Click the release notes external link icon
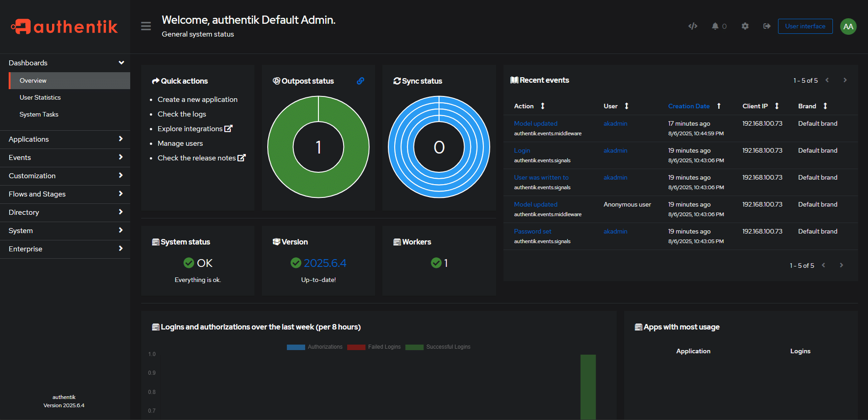 [x=242, y=158]
